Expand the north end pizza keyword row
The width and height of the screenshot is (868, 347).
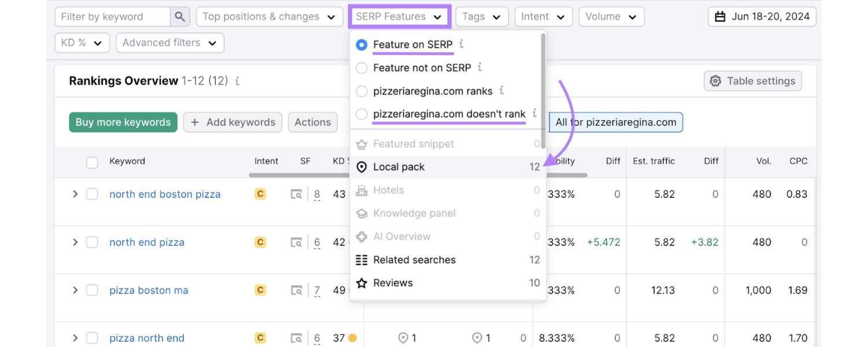pyautogui.click(x=75, y=242)
